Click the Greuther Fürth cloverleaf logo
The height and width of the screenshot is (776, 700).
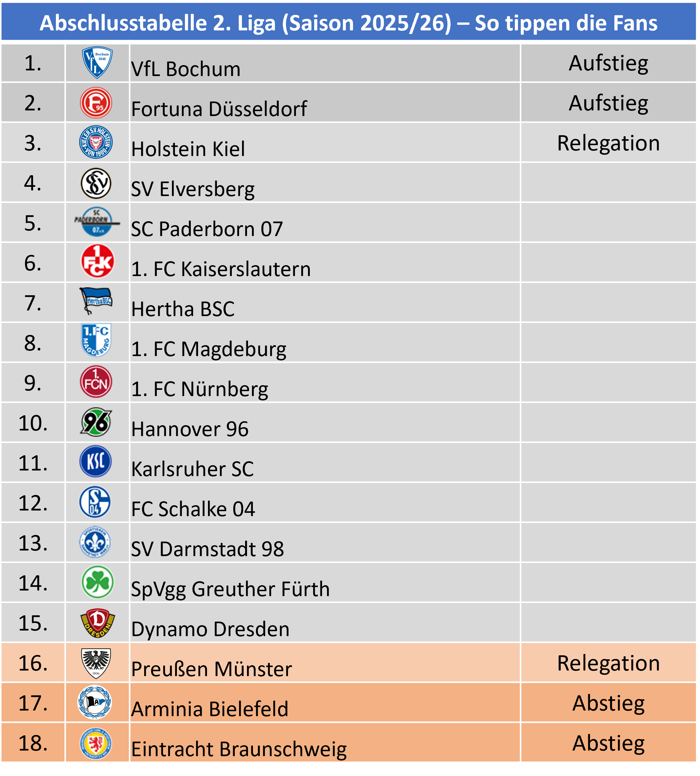pyautogui.click(x=98, y=582)
